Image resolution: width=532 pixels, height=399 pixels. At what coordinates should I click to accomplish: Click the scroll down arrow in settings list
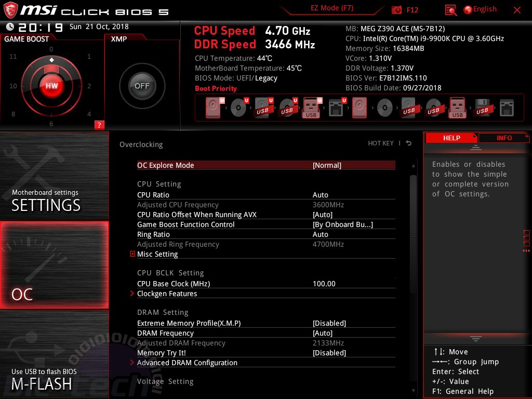[413, 391]
